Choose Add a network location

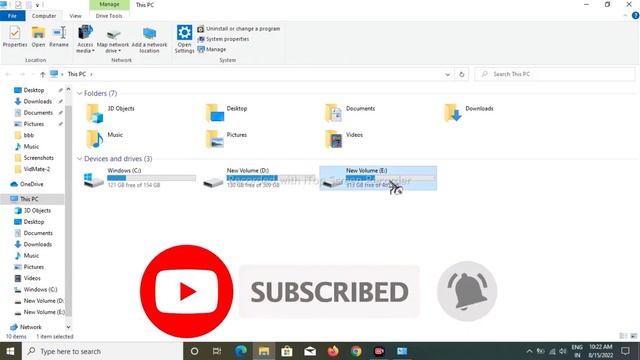(x=149, y=39)
